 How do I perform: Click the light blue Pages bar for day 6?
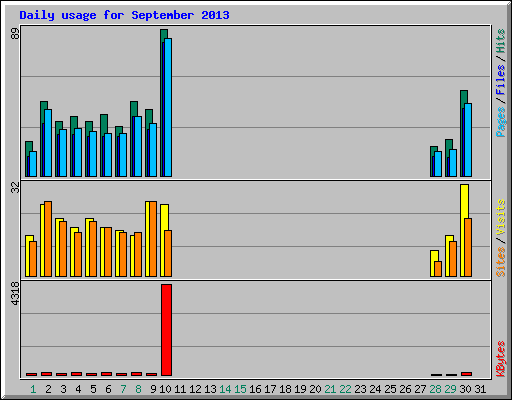[108, 155]
